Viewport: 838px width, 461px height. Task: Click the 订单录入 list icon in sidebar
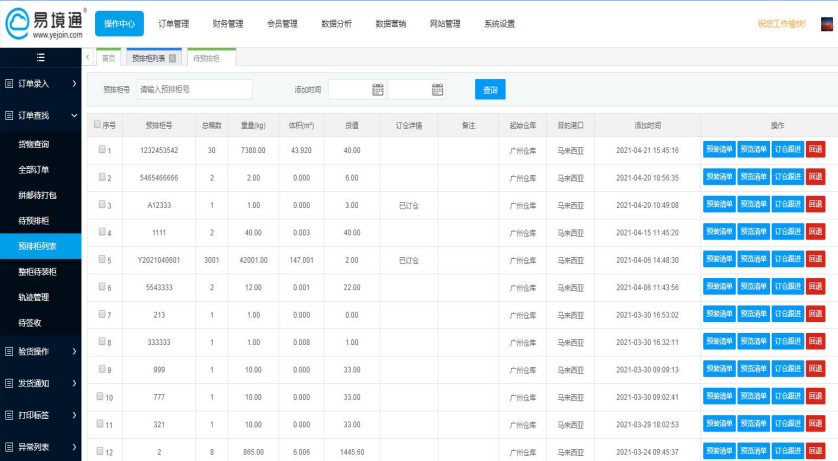(9, 83)
